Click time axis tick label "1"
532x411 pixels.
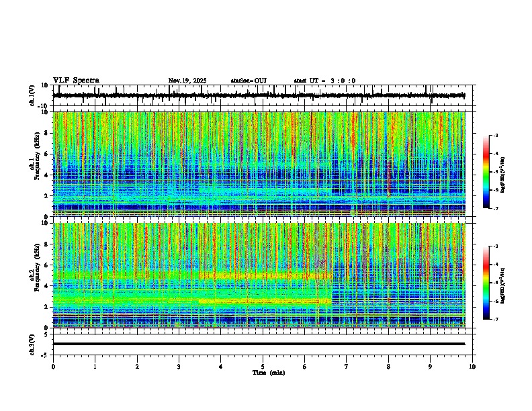pos(95,367)
